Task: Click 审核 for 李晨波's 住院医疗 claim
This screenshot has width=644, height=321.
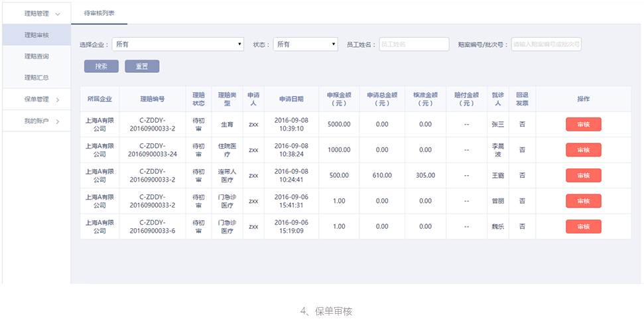Action: point(583,150)
